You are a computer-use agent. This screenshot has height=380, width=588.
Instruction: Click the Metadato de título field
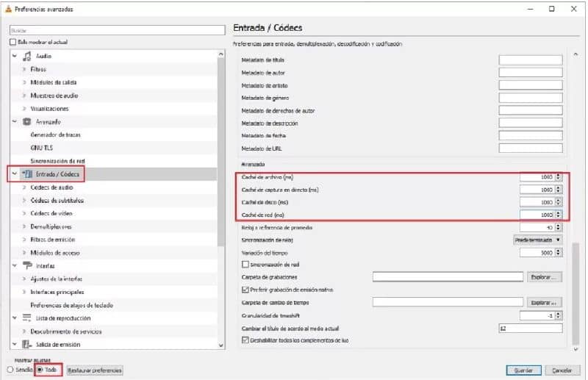[531, 60]
